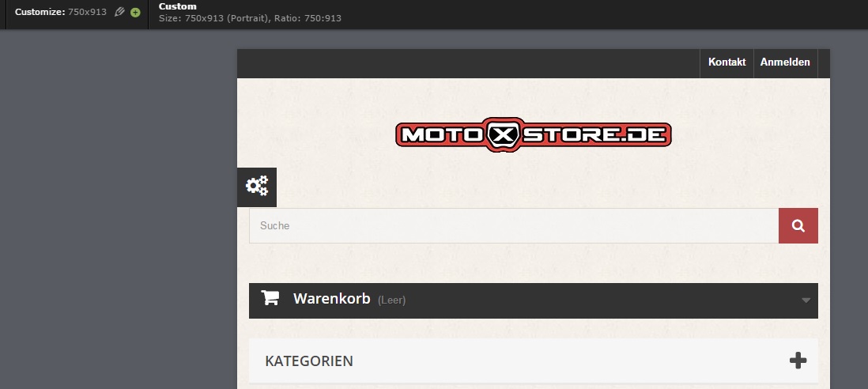Click the green plus add-size icon
Viewport: 868px width, 389px height.
[135, 12]
